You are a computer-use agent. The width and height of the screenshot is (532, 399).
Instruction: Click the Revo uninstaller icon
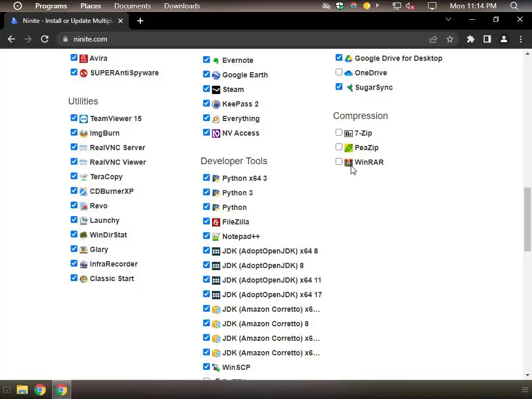click(84, 206)
